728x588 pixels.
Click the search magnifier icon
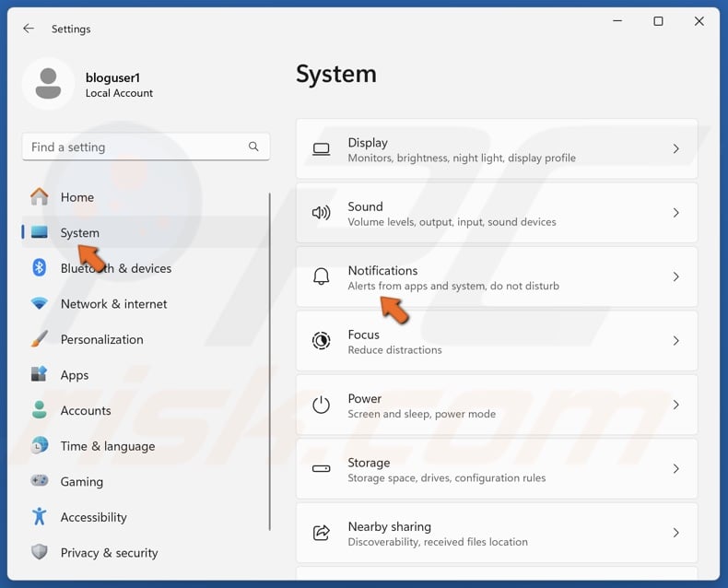click(x=253, y=147)
